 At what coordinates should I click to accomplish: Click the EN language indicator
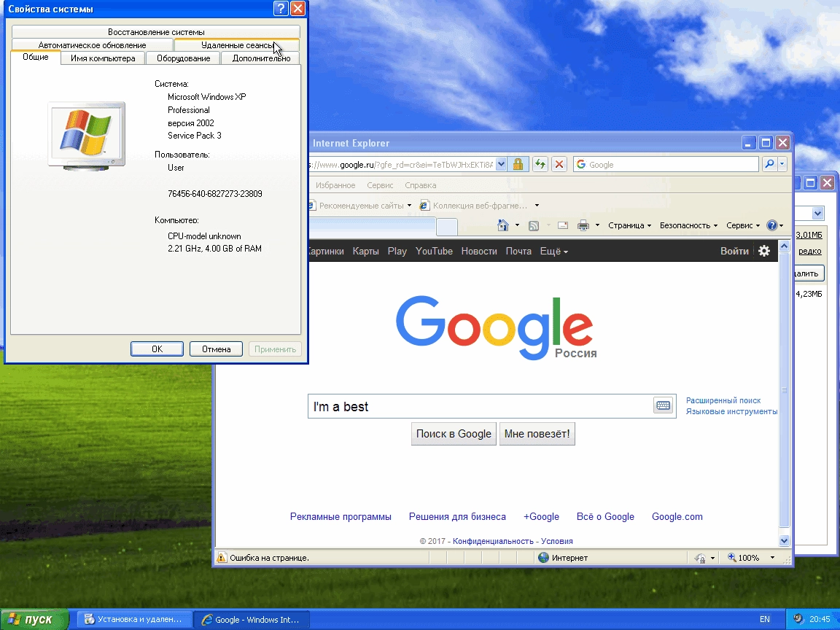(764, 619)
